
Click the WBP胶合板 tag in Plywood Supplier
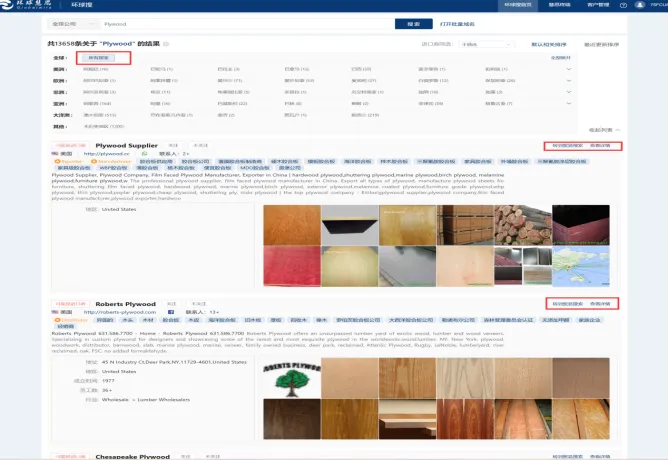(x=113, y=168)
